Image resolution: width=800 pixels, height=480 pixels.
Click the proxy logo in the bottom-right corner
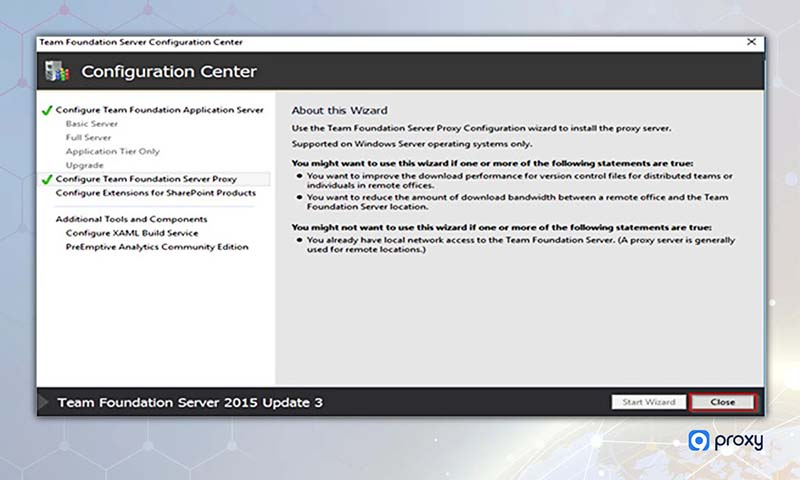pyautogui.click(x=725, y=441)
